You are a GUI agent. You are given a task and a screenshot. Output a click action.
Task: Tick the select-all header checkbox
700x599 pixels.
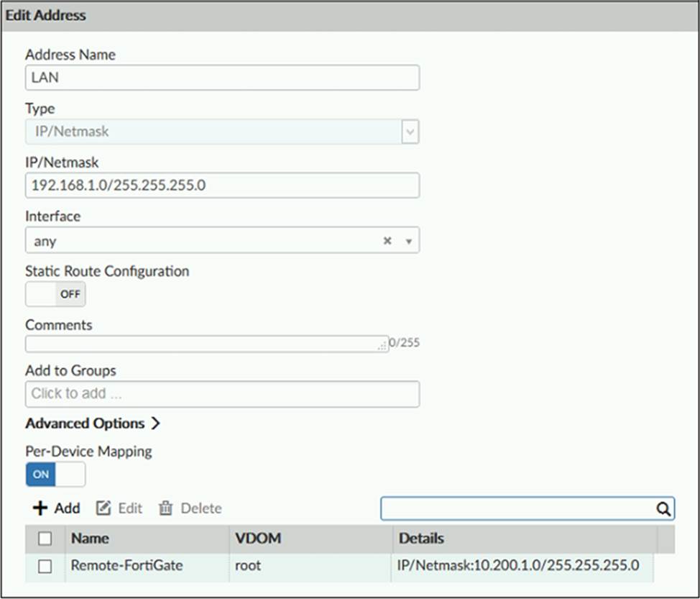[45, 538]
